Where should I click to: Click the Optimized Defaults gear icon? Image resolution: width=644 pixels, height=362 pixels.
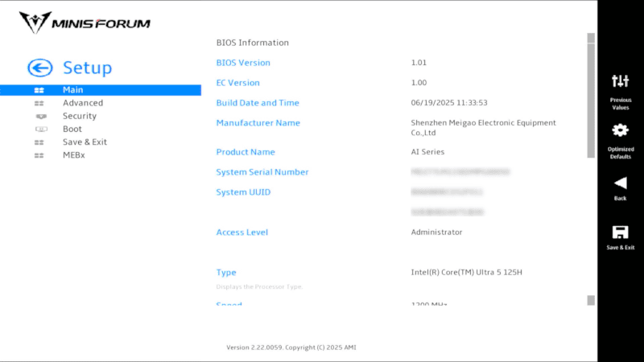620,130
